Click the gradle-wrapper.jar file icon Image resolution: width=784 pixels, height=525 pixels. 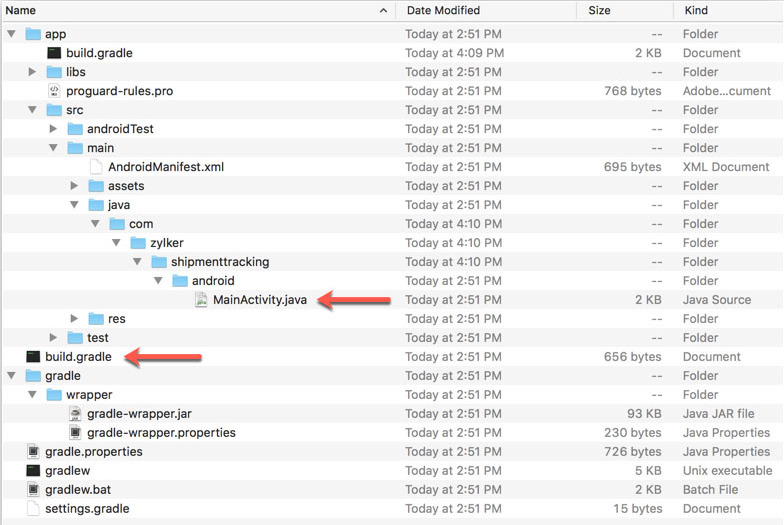[75, 414]
